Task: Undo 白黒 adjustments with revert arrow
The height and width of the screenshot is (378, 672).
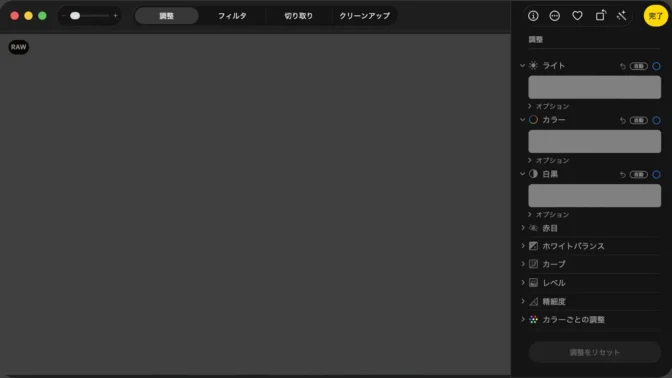Action: 622,174
